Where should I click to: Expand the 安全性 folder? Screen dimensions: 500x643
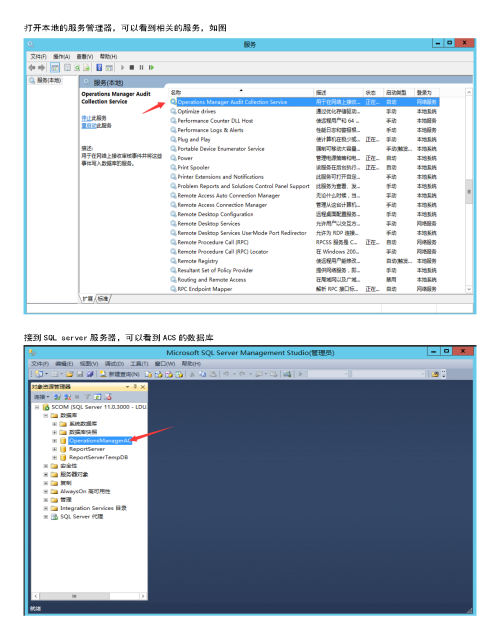coord(46,466)
